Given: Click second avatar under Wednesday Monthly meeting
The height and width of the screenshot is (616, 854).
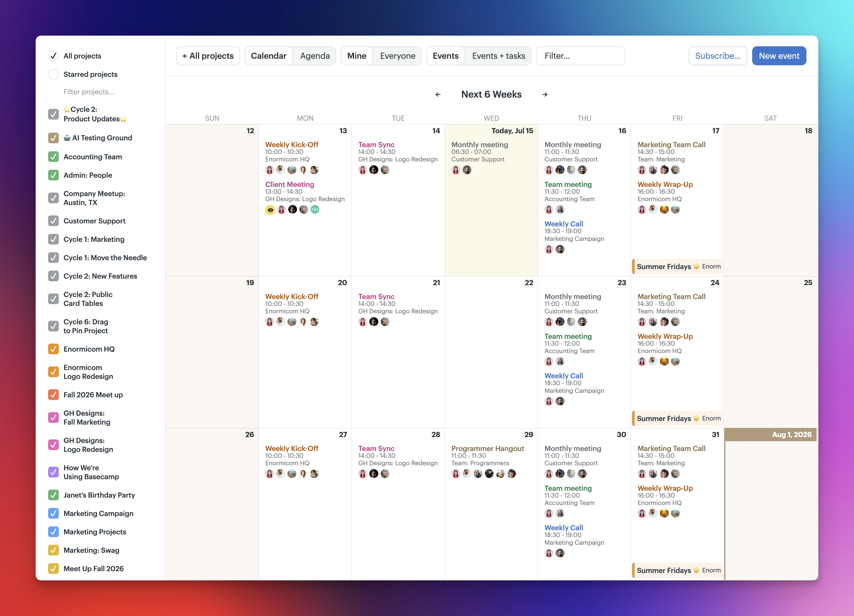Looking at the screenshot, I should [x=467, y=170].
